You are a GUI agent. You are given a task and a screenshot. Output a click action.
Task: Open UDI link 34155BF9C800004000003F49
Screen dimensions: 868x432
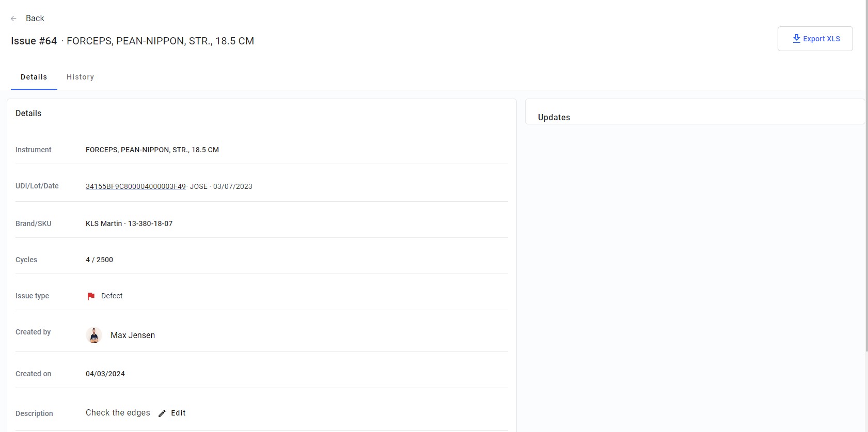coord(136,186)
